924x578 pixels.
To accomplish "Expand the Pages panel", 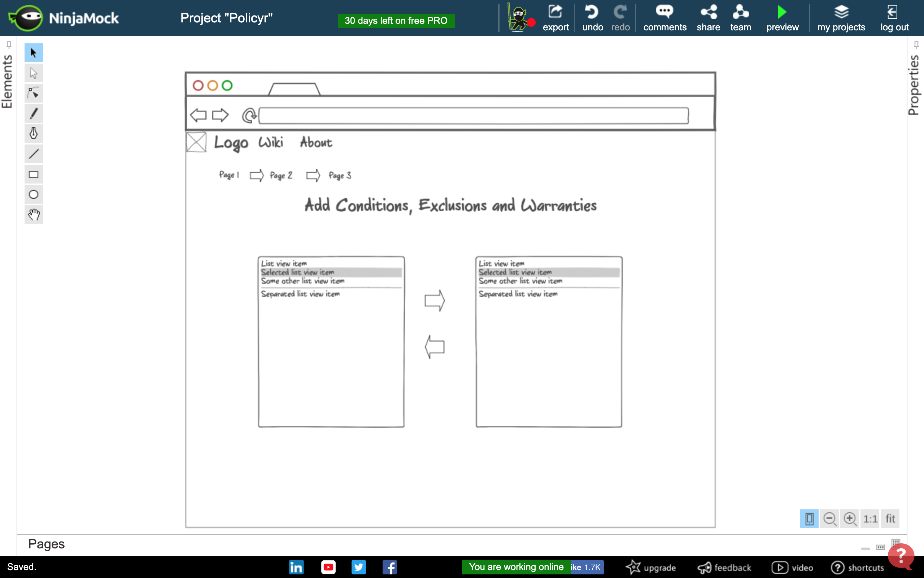I will (x=46, y=544).
